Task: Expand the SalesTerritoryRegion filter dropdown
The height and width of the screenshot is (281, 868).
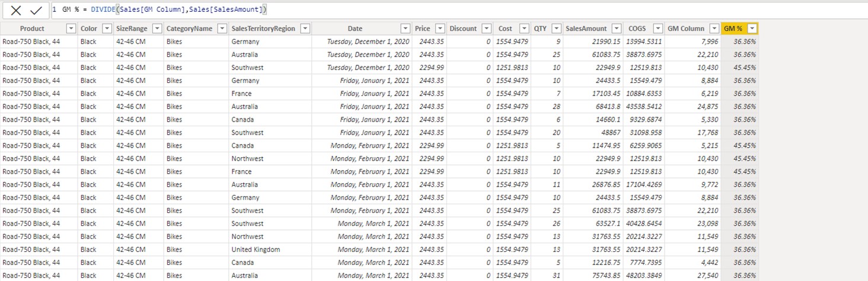Action: (x=305, y=28)
